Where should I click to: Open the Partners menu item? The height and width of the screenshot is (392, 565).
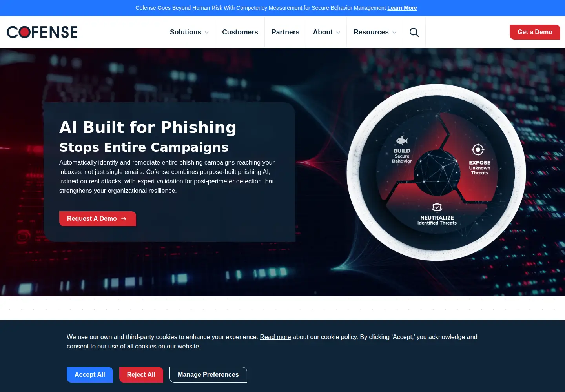(x=285, y=32)
